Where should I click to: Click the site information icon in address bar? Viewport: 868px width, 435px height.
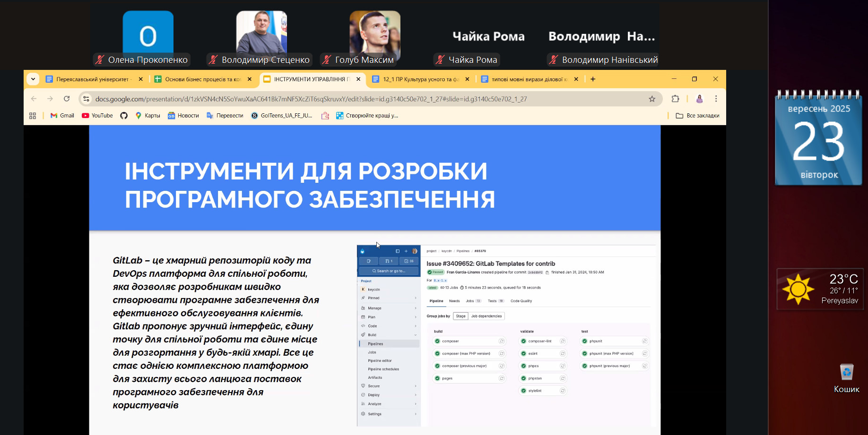click(87, 99)
